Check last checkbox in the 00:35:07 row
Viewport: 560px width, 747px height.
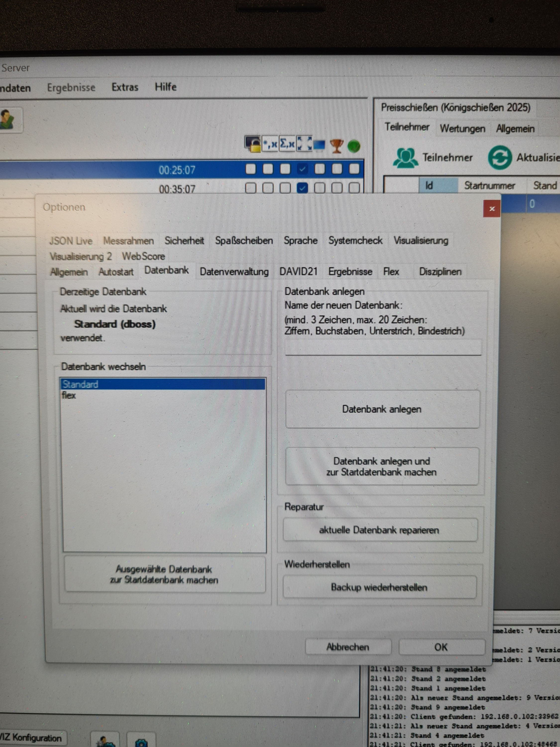[354, 188]
